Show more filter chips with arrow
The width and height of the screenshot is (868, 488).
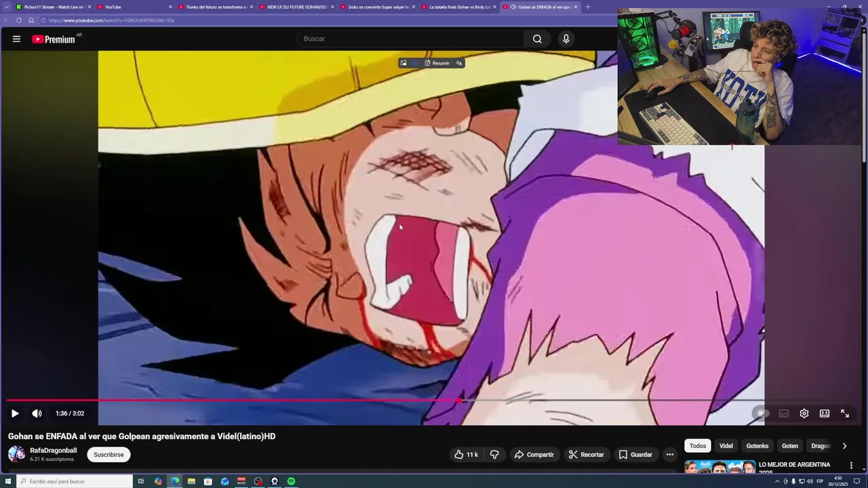click(x=844, y=446)
